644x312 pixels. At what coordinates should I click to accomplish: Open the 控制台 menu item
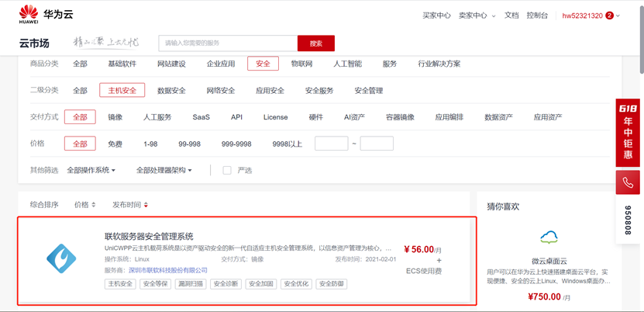537,16
